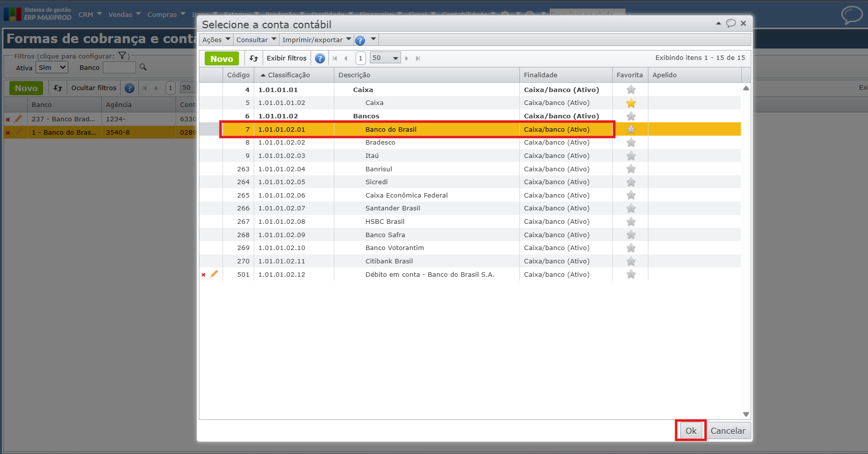Go to first page in background pager
Image resolution: width=868 pixels, height=454 pixels.
click(144, 88)
